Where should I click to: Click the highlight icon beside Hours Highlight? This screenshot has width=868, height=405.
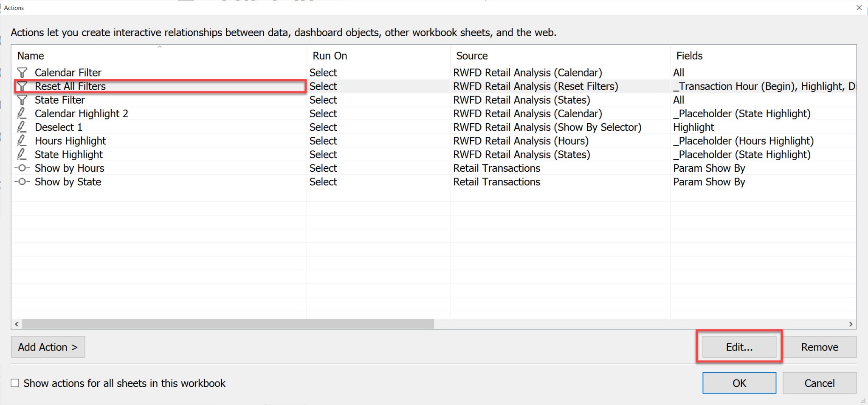(x=22, y=141)
